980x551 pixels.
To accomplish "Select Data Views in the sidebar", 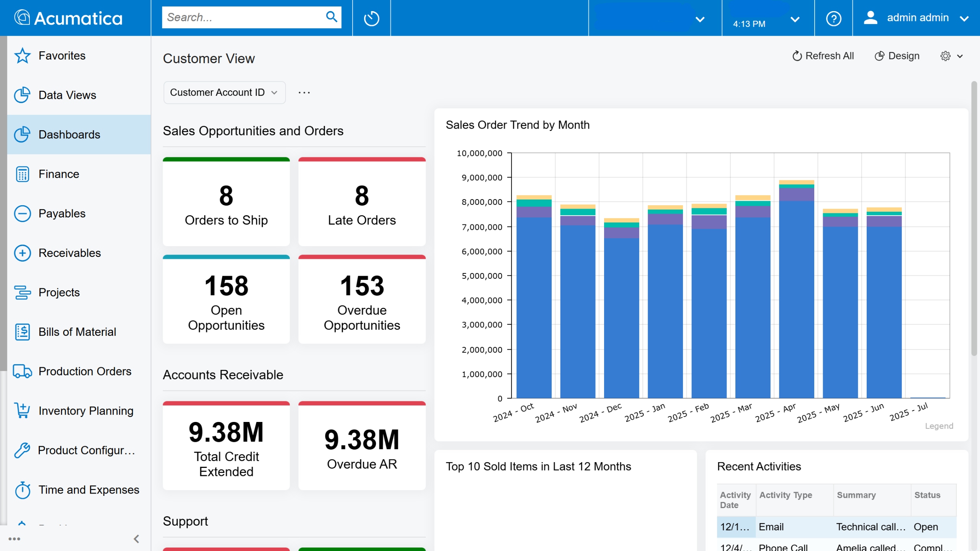I will [67, 95].
